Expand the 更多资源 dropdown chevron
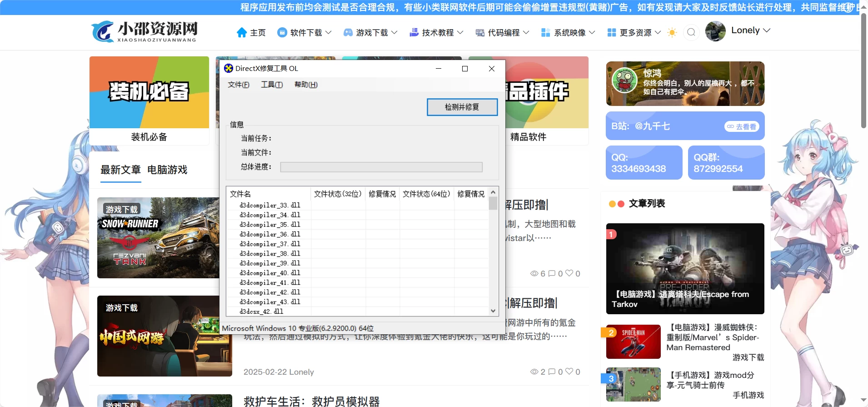Image resolution: width=868 pixels, height=407 pixels. 658,32
